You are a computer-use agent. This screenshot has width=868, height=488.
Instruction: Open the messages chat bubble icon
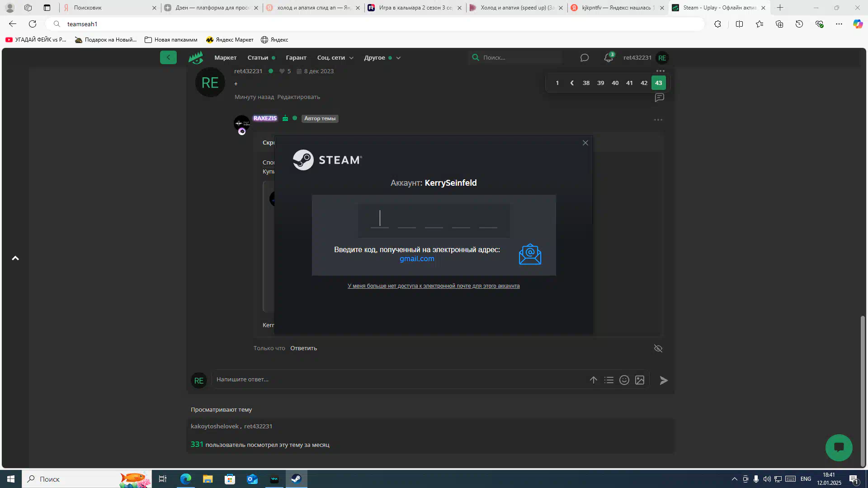[585, 58]
